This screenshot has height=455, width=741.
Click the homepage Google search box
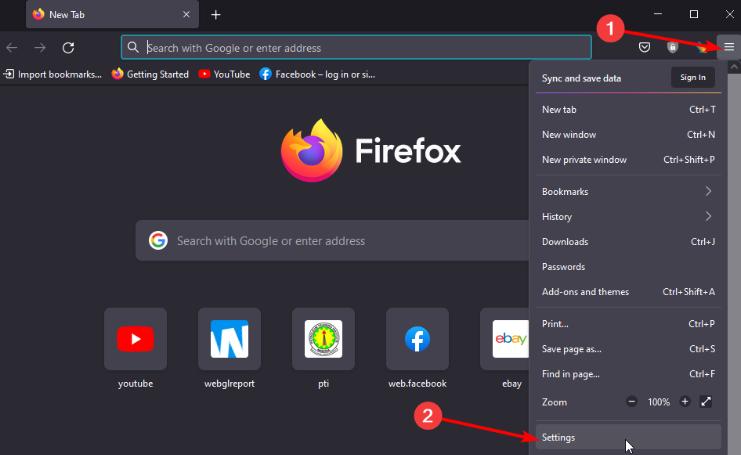click(332, 240)
